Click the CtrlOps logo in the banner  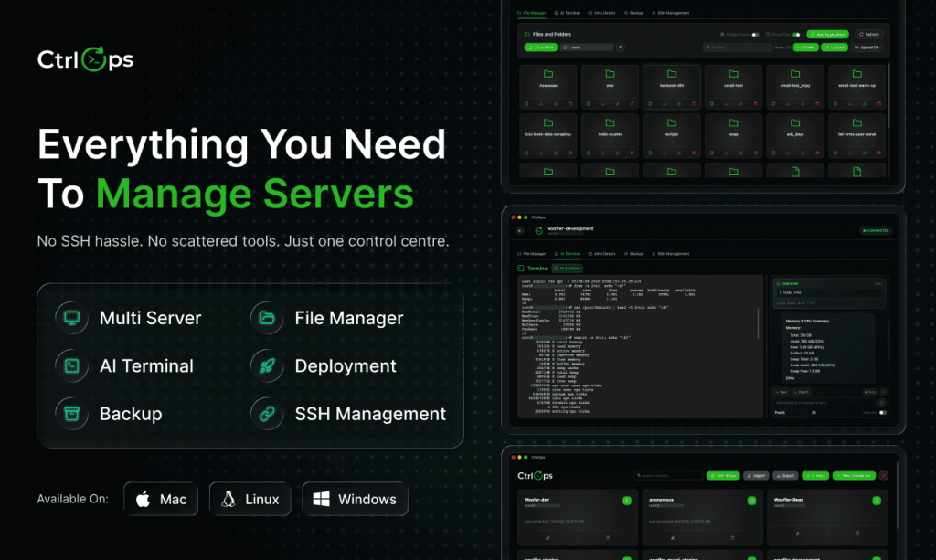tap(85, 59)
